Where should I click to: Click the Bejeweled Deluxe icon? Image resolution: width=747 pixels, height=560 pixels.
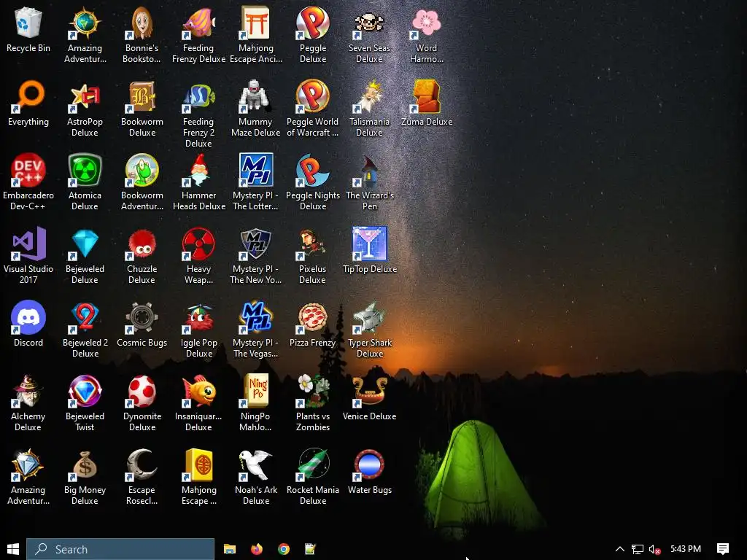pyautogui.click(x=85, y=244)
